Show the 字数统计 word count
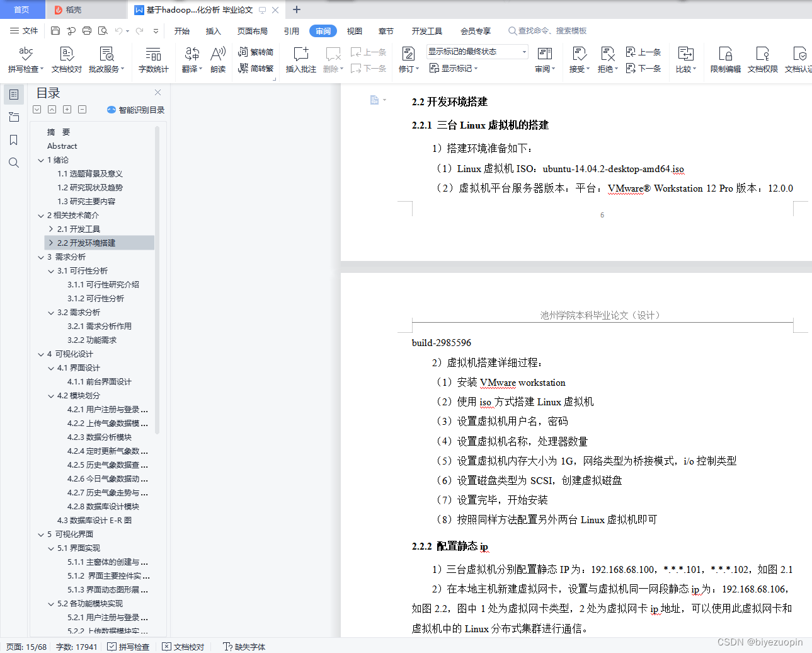The height and width of the screenshot is (653, 812). pos(153,60)
